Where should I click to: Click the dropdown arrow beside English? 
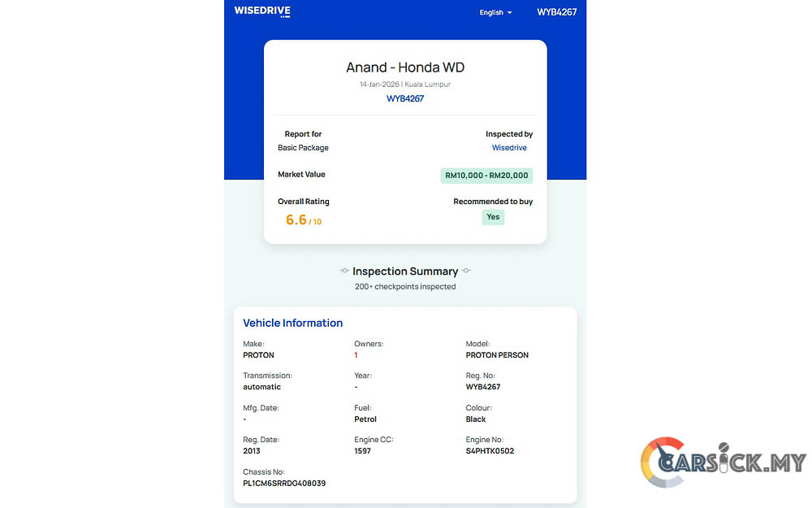[x=510, y=13]
